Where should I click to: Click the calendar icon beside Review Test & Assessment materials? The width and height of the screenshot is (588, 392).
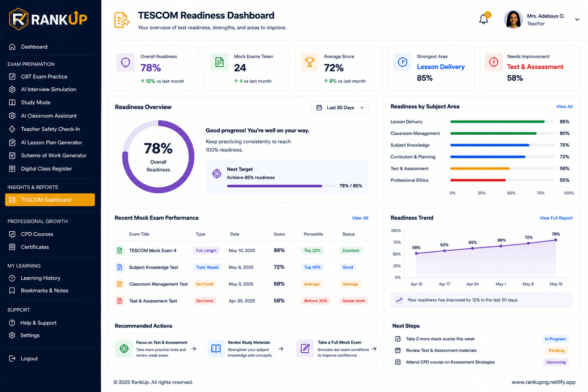[x=398, y=350]
